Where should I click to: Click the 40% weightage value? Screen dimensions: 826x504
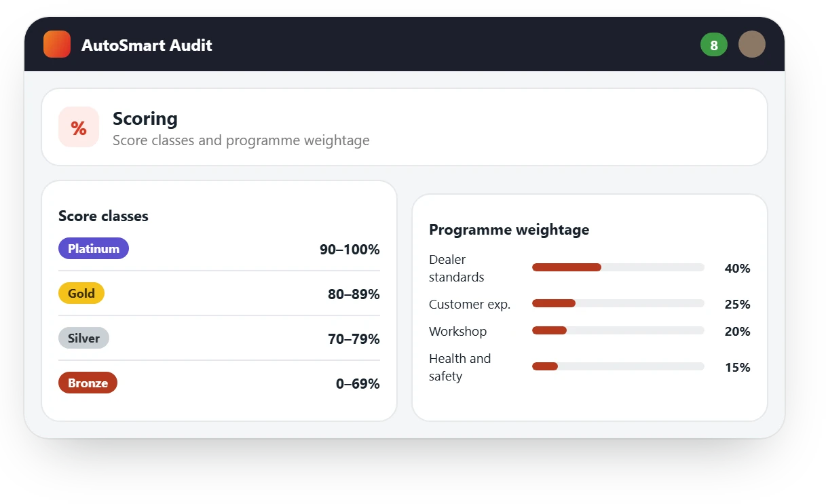pyautogui.click(x=737, y=269)
